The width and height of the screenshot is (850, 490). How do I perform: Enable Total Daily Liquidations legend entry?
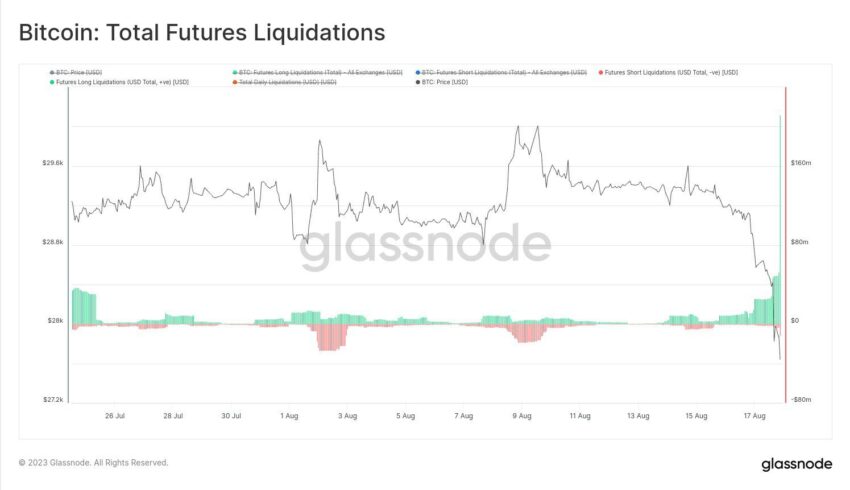tap(285, 82)
